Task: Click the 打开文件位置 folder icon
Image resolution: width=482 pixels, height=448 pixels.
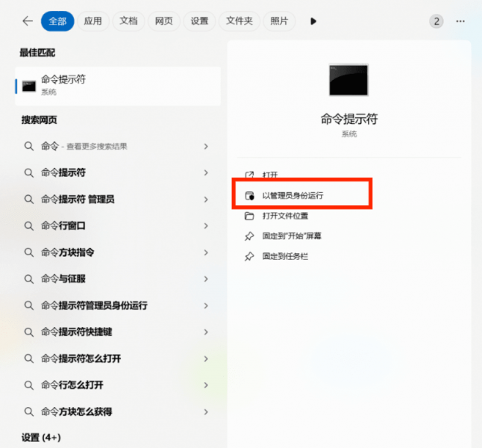Action: pos(249,216)
